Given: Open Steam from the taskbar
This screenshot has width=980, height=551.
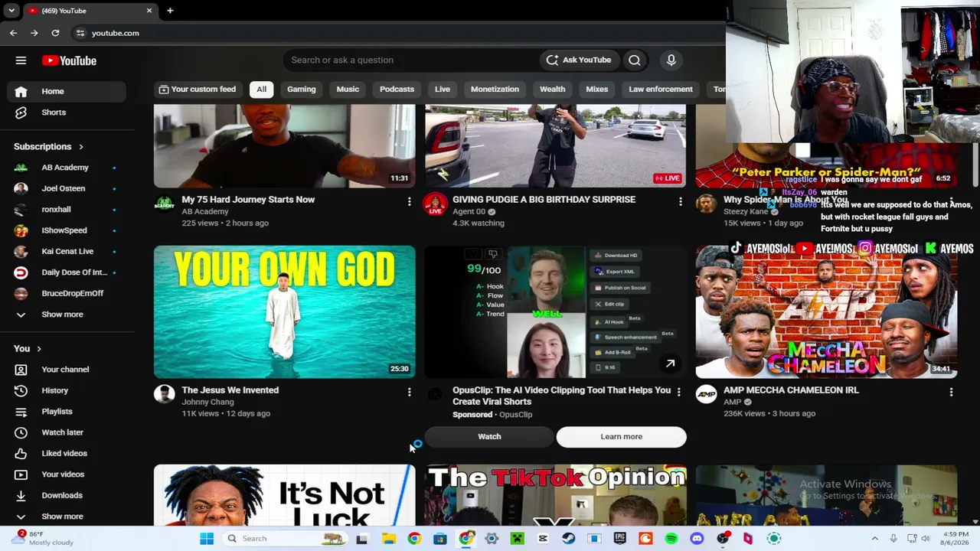Looking at the screenshot, I should coord(568,539).
